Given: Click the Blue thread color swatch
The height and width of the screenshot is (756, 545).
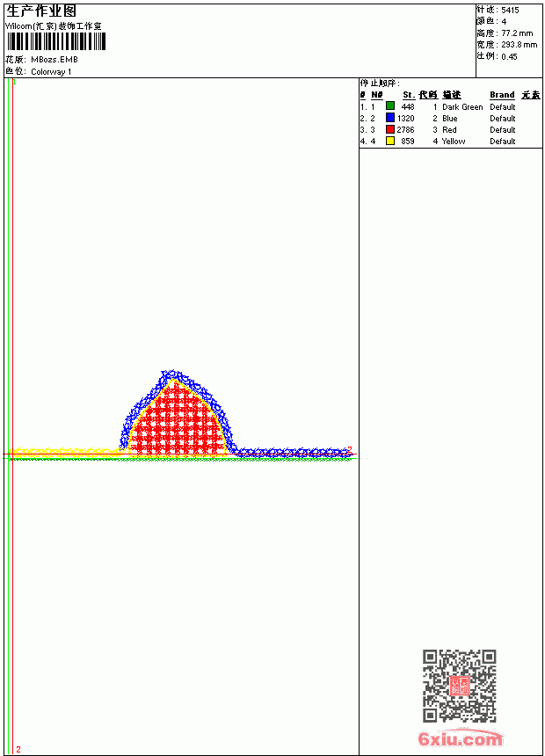Looking at the screenshot, I should pos(390,118).
